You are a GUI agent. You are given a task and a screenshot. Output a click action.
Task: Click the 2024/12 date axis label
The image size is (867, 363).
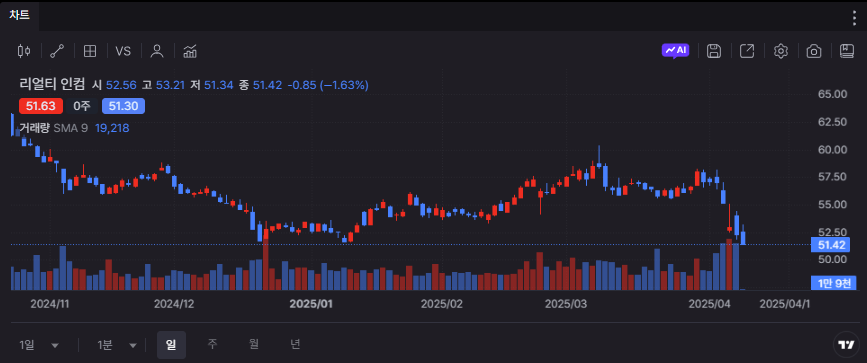click(x=174, y=304)
